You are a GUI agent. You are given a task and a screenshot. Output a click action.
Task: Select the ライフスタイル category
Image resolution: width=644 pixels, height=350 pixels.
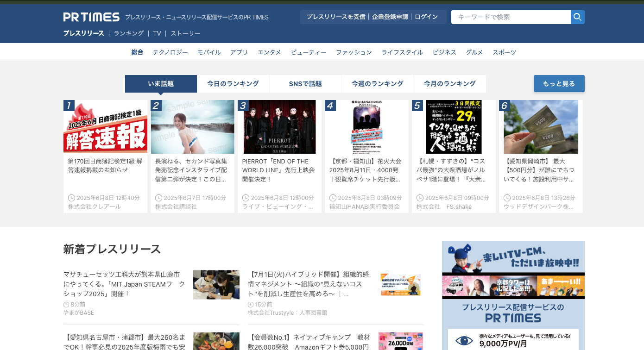point(402,52)
